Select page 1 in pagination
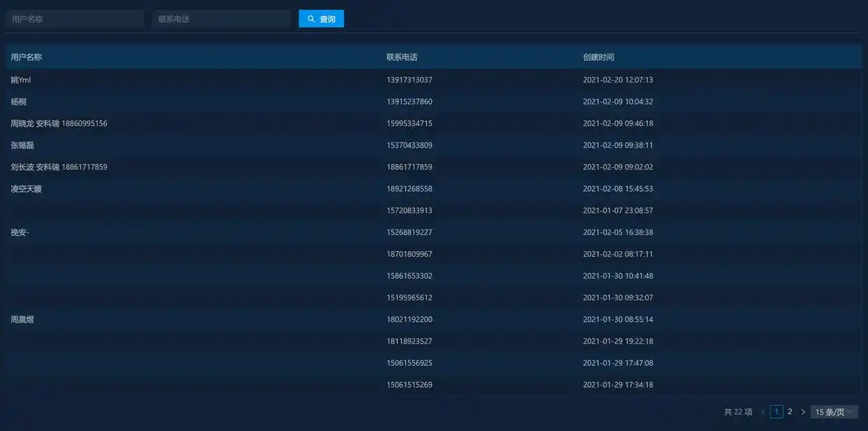868x431 pixels. pyautogui.click(x=776, y=412)
